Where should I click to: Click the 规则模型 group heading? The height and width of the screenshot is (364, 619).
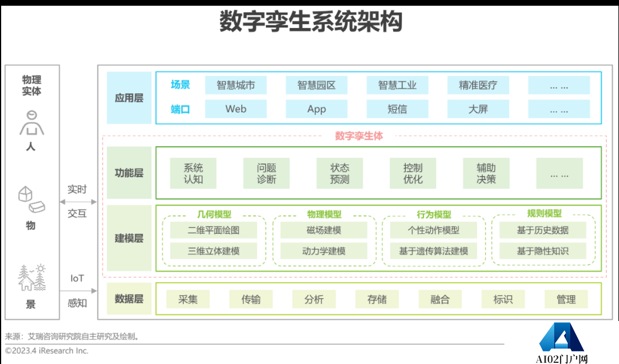pyautogui.click(x=544, y=214)
